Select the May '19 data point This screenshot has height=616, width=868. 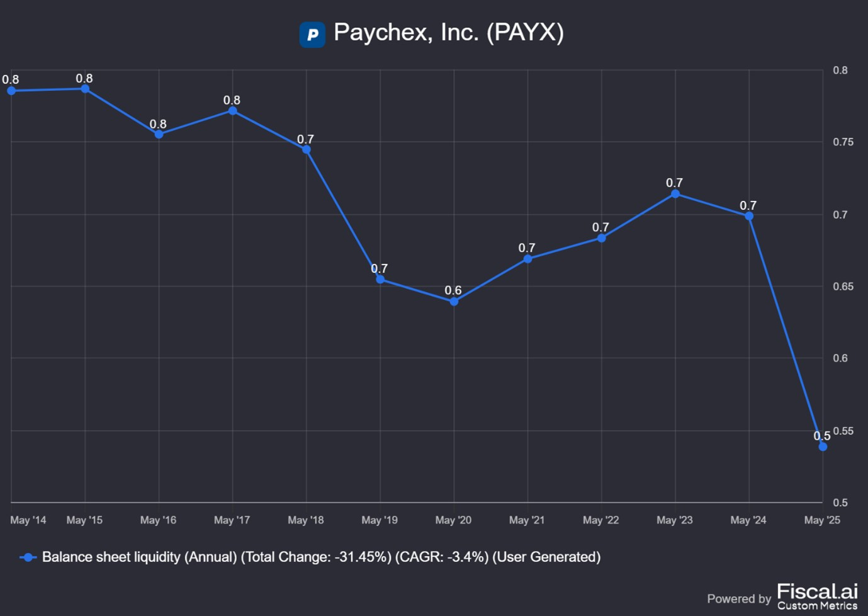coord(380,279)
